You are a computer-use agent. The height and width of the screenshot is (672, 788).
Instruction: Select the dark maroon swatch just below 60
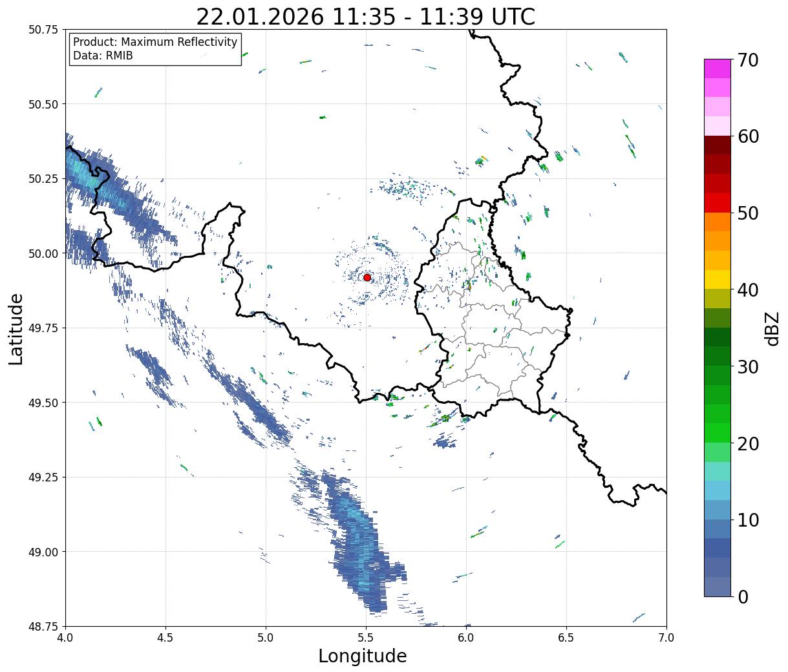click(718, 145)
